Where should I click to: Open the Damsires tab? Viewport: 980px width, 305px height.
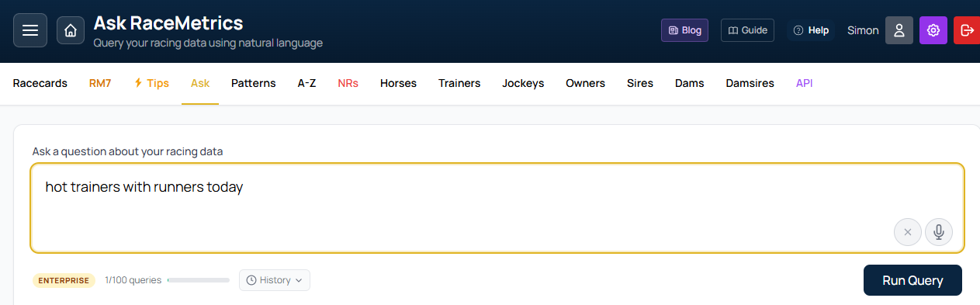pyautogui.click(x=750, y=83)
